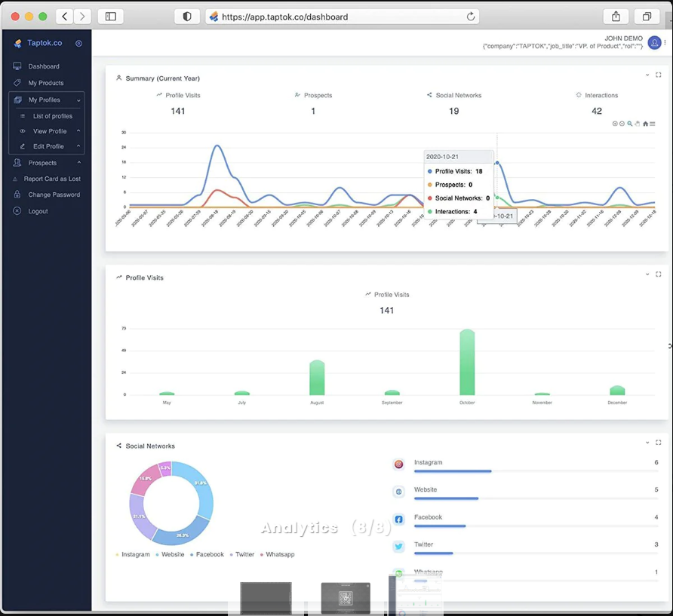Click the Safari share icon

click(x=616, y=17)
